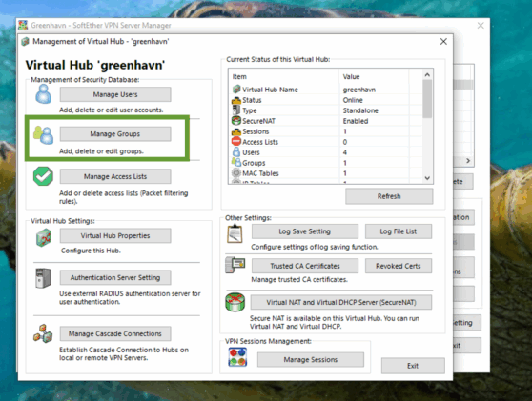
Task: Click the SecureNAT green router icon
Action: tap(235, 302)
